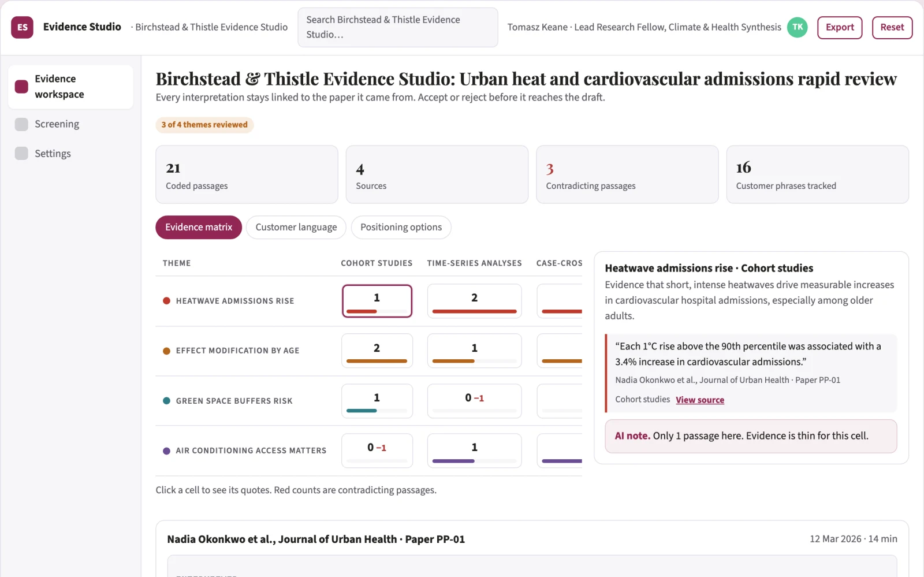The image size is (924, 577).
Task: Select the Evidence matrix tab
Action: coord(199,228)
